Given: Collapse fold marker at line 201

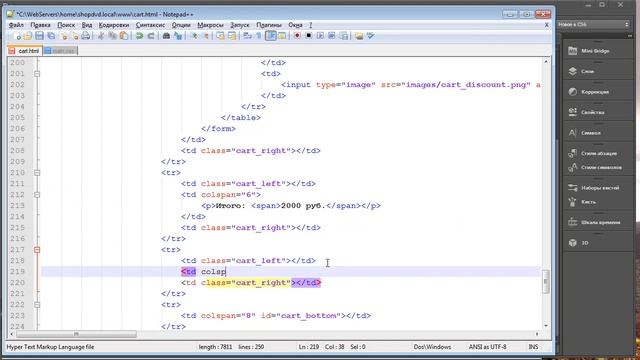Looking at the screenshot, I should click(37, 74).
